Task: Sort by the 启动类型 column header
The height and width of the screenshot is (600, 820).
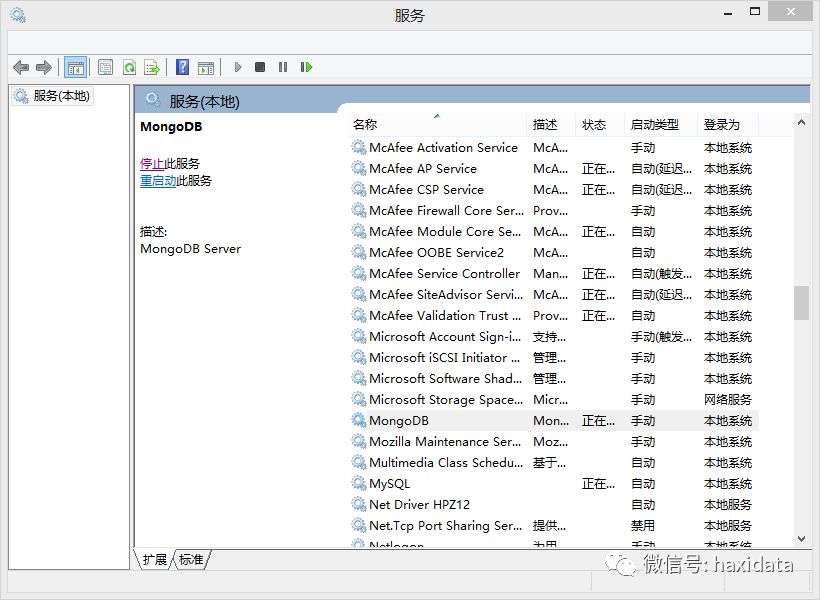Action: point(661,124)
